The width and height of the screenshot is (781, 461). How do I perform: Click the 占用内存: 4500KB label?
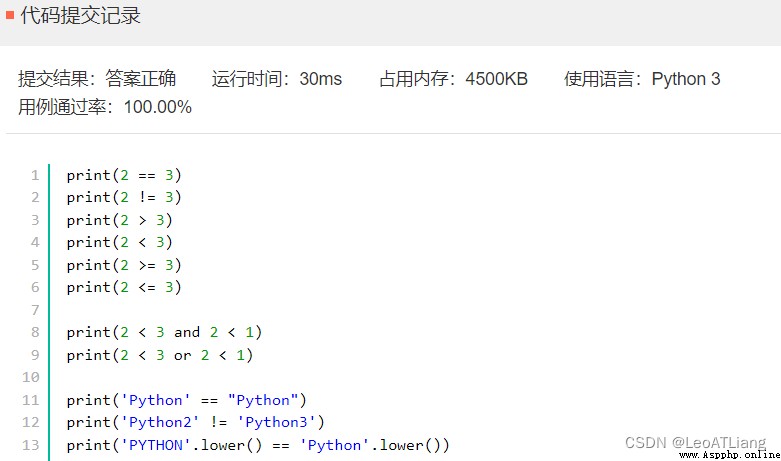[453, 79]
